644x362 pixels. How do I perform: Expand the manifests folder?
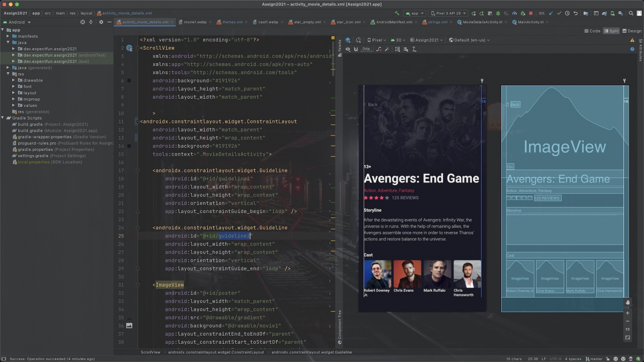point(8,36)
